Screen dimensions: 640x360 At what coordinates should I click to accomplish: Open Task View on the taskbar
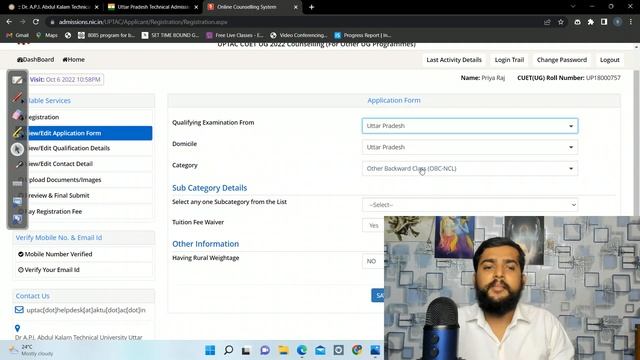[246, 350]
